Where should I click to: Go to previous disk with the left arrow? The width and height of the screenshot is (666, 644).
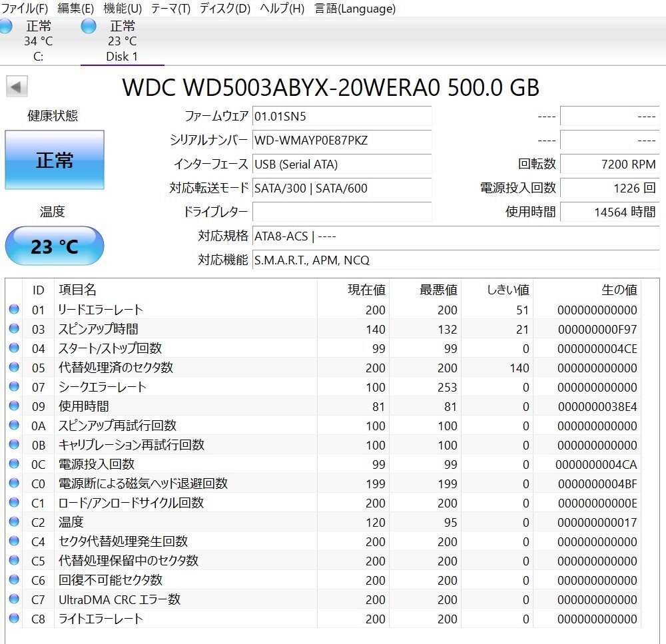point(17,87)
